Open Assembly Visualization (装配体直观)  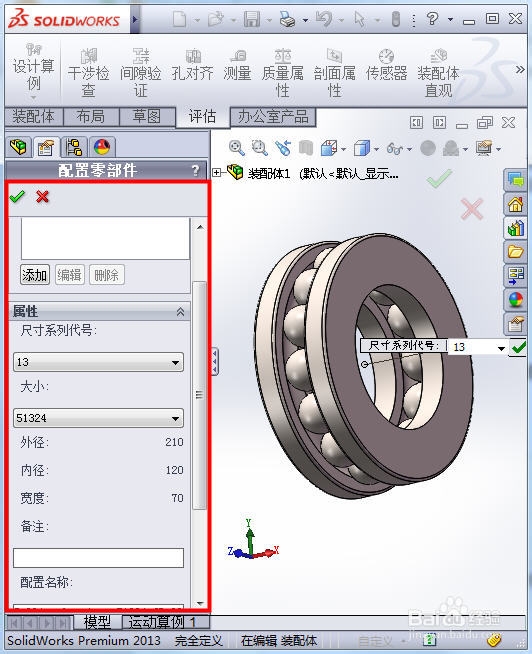[x=438, y=72]
